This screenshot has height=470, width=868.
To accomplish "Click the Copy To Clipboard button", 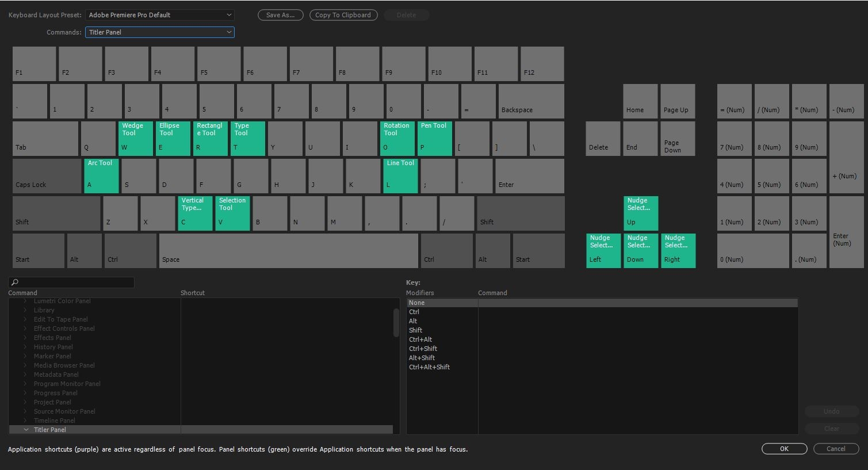I will click(343, 15).
